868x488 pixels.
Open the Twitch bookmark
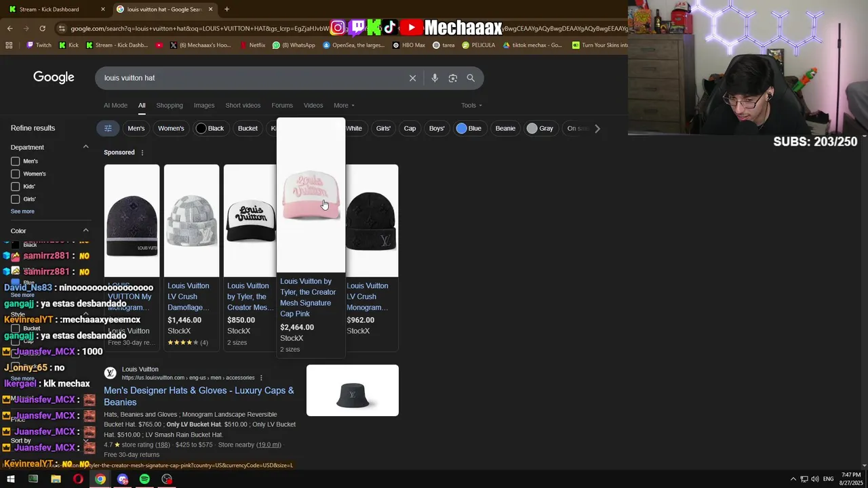[39, 45]
